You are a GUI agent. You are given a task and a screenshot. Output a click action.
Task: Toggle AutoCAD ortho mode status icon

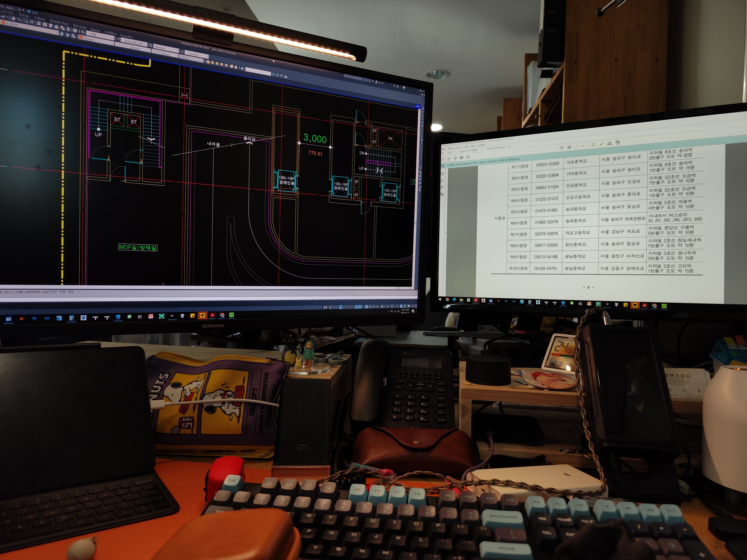(x=341, y=307)
